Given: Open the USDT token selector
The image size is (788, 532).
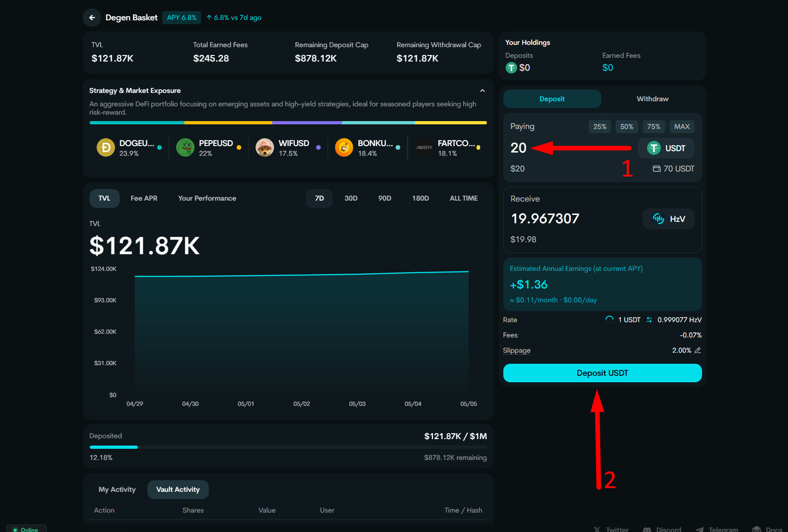Looking at the screenshot, I should (x=666, y=148).
